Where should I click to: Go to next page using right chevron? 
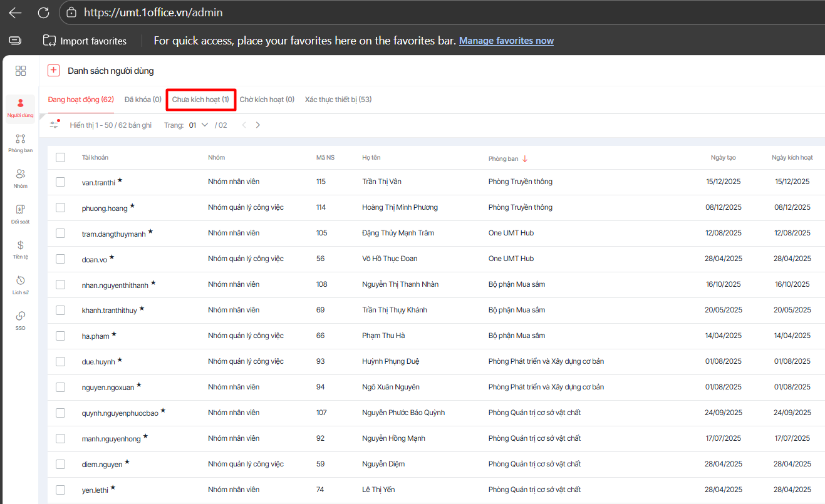(257, 125)
